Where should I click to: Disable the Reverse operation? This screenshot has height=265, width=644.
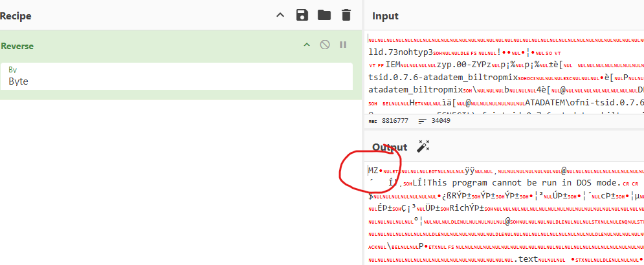point(325,45)
